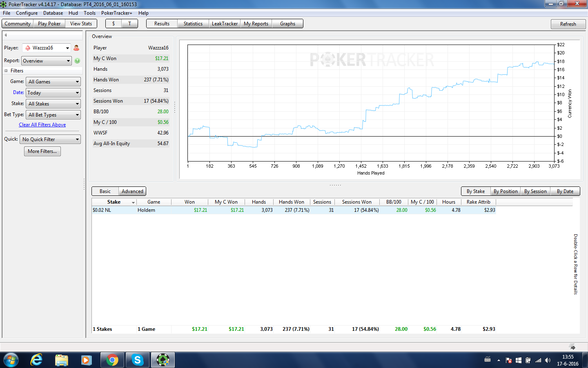The height and width of the screenshot is (368, 588).
Task: Open the My Reports tab
Action: point(256,24)
